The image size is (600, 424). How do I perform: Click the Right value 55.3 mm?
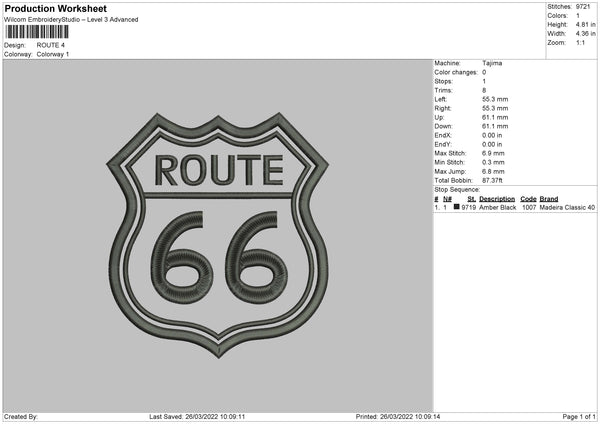coord(495,109)
